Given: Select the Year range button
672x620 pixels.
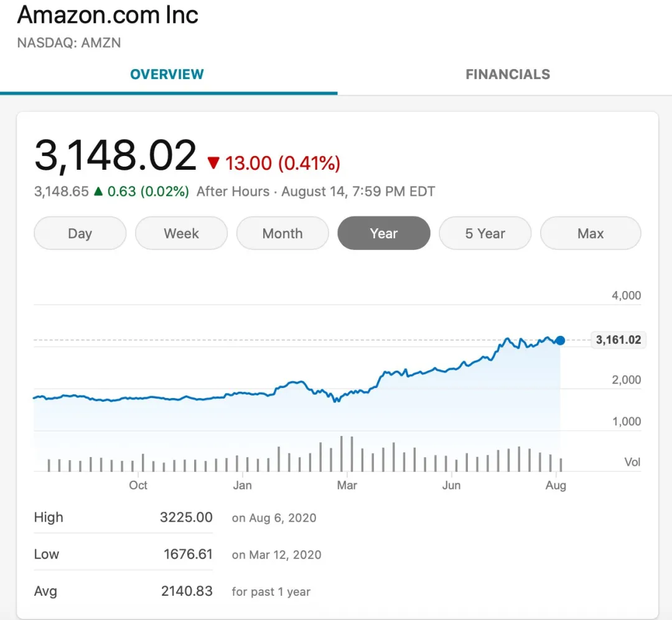Looking at the screenshot, I should click(383, 234).
